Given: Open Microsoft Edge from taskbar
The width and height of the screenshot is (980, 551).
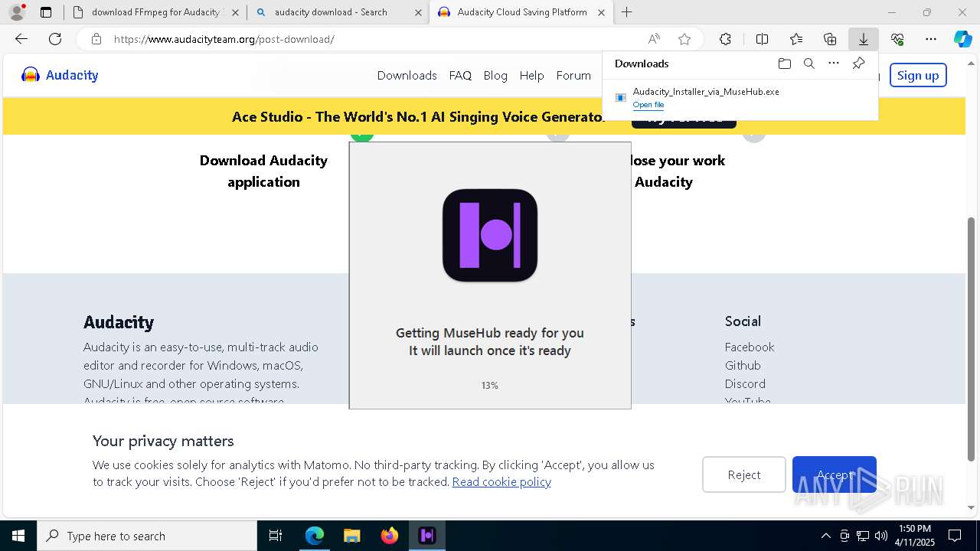Looking at the screenshot, I should click(315, 536).
